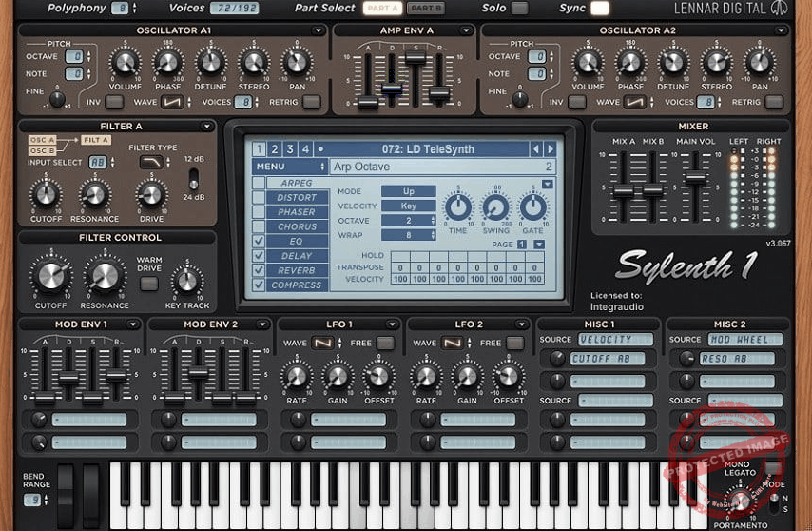Click the Oscillator A1 Detune knob
Image resolution: width=812 pixels, height=531 pixels.
pos(211,63)
